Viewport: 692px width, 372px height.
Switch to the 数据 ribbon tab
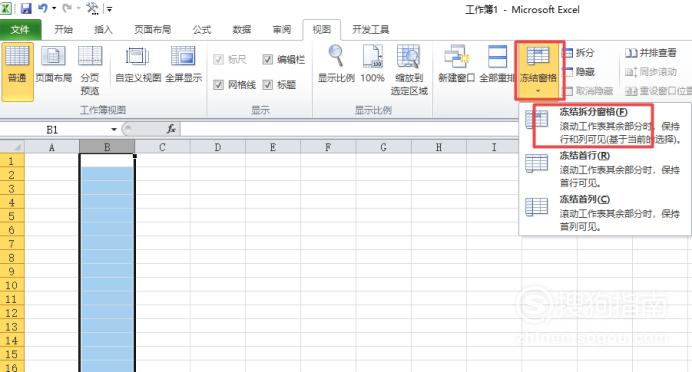point(242,30)
